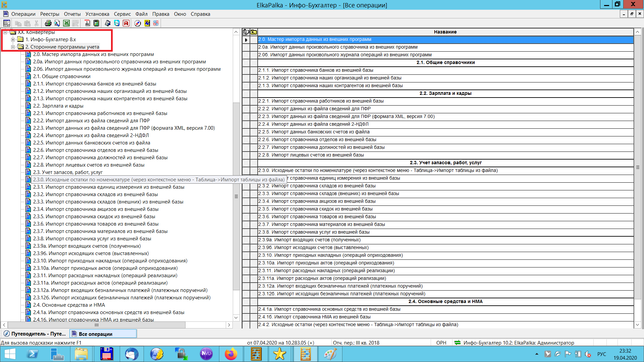Select tree item 2.1.1. Импорт справочника банков

pos(95,84)
